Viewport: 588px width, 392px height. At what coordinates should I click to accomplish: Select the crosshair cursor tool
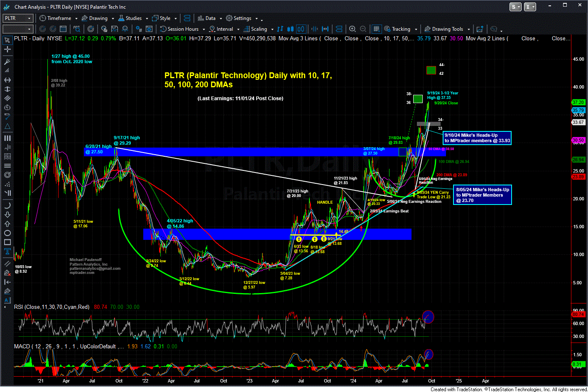(x=7, y=49)
